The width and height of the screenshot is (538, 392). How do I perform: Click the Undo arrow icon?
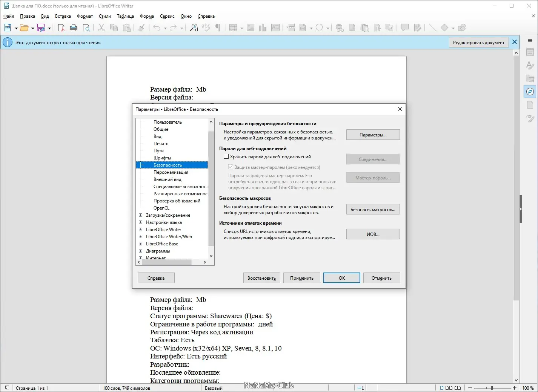pos(157,28)
